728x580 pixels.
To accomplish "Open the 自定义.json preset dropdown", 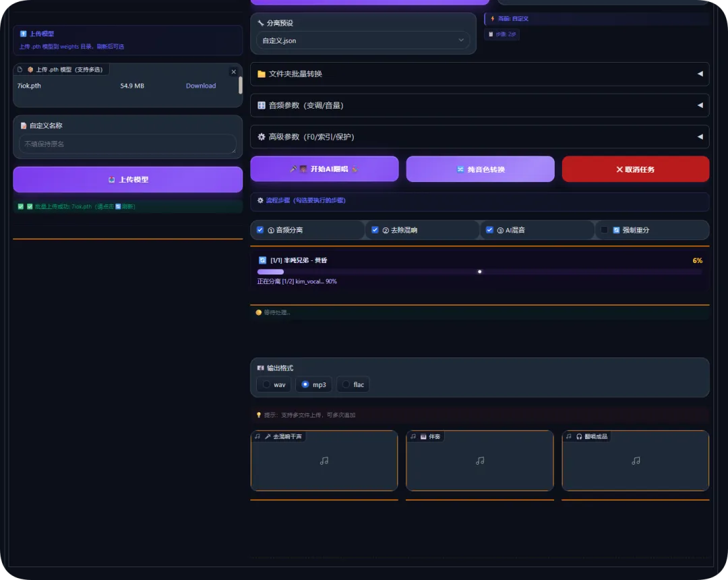I will tap(363, 40).
